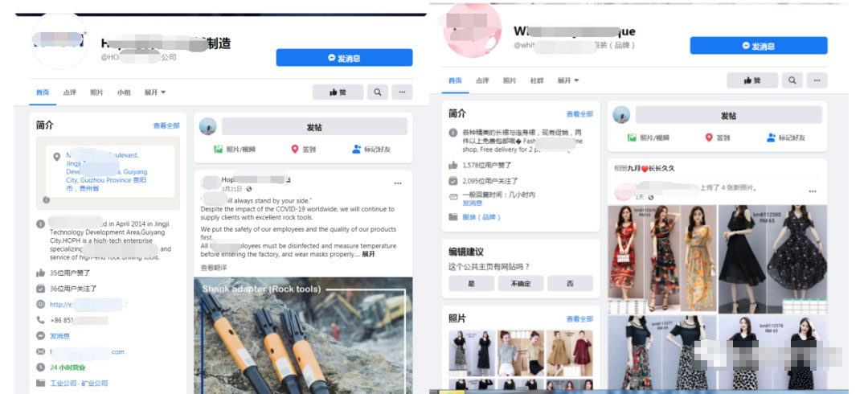Image resolution: width=868 pixels, height=394 pixels.
Task: Click the website link starting with http://
Action: pyautogui.click(x=88, y=304)
